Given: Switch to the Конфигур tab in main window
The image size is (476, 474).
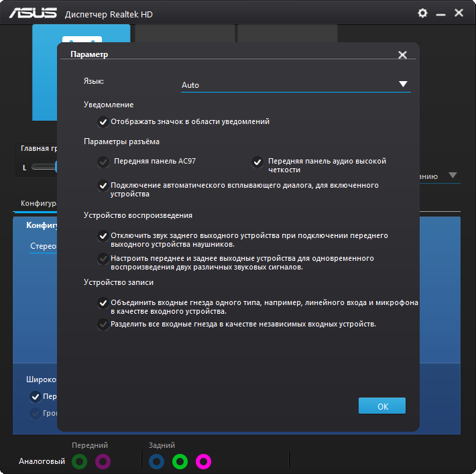Looking at the screenshot, I should click(x=38, y=203).
